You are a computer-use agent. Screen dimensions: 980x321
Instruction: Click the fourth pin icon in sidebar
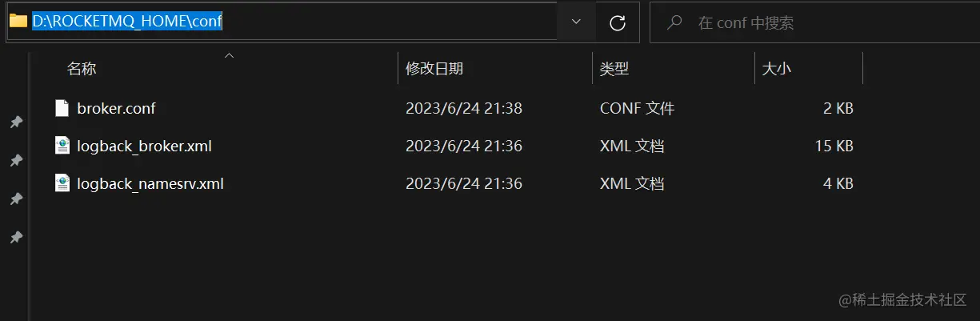[15, 238]
